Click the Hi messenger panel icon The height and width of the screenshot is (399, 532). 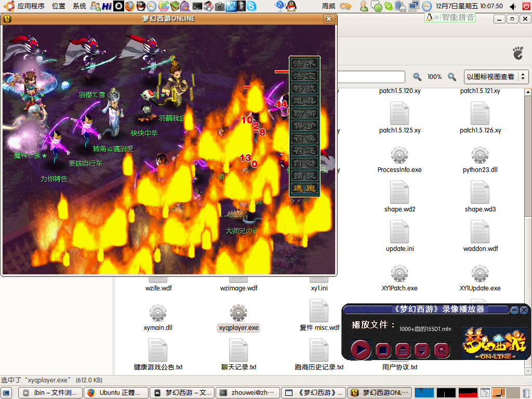coord(107,6)
